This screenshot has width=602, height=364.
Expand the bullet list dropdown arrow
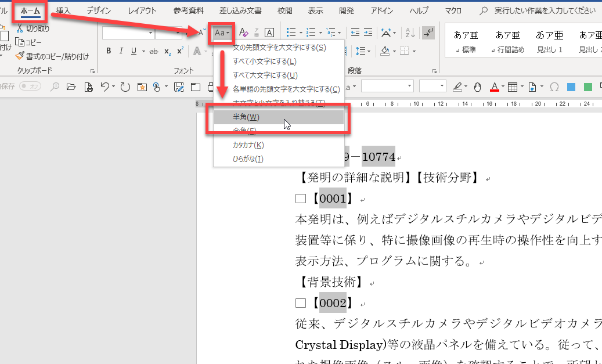301,33
